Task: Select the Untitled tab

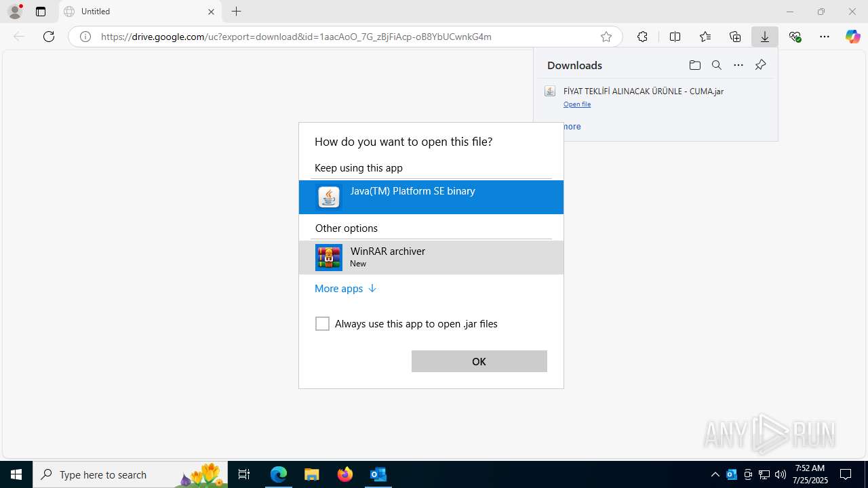Action: pos(139,12)
